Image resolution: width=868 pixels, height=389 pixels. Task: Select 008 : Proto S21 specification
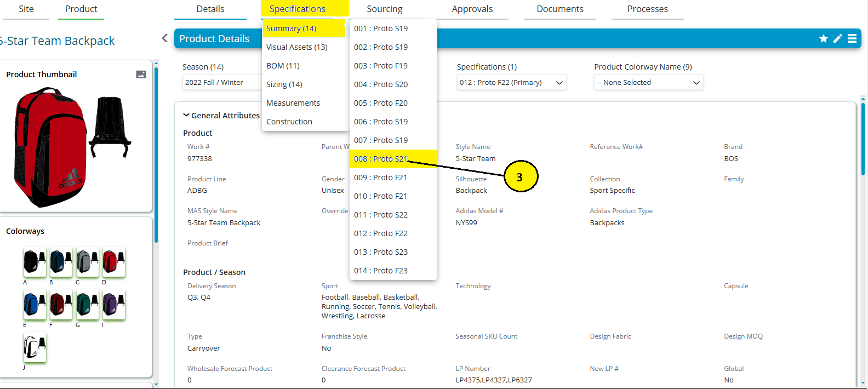pyautogui.click(x=393, y=159)
